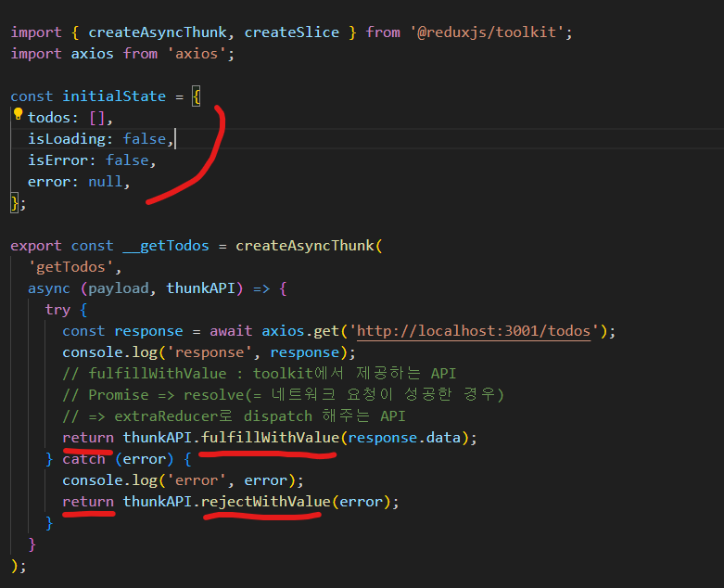Click the comment line starting '// Promise => resolve'

(x=283, y=395)
